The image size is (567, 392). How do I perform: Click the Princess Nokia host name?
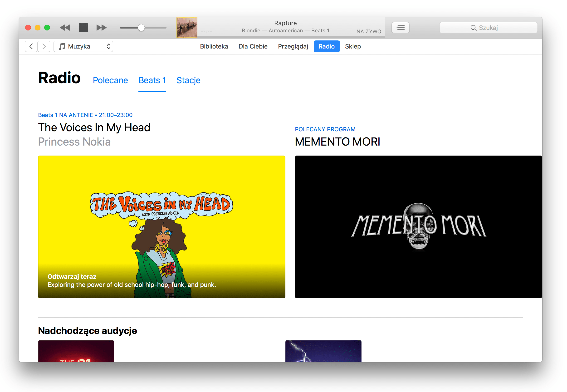pos(74,142)
